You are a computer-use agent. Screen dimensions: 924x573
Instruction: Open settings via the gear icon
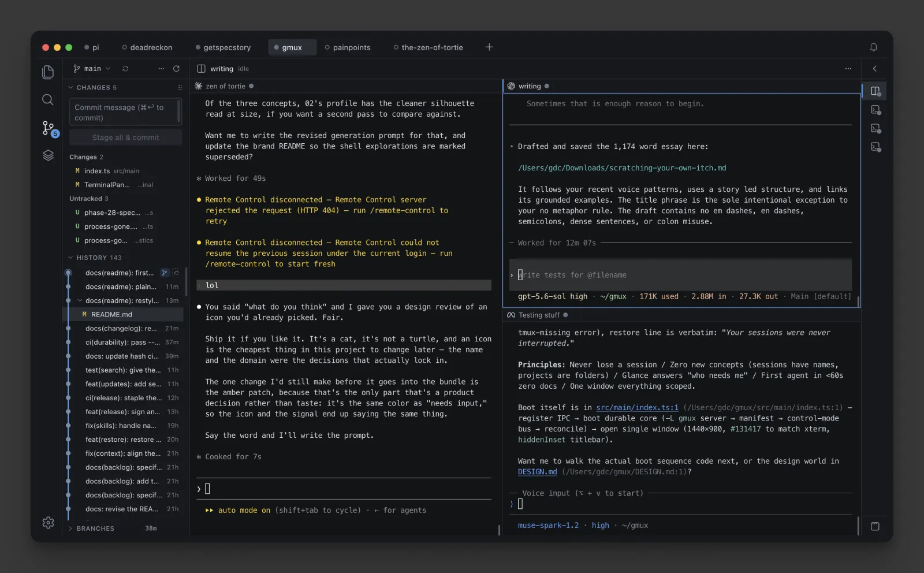pyautogui.click(x=48, y=522)
